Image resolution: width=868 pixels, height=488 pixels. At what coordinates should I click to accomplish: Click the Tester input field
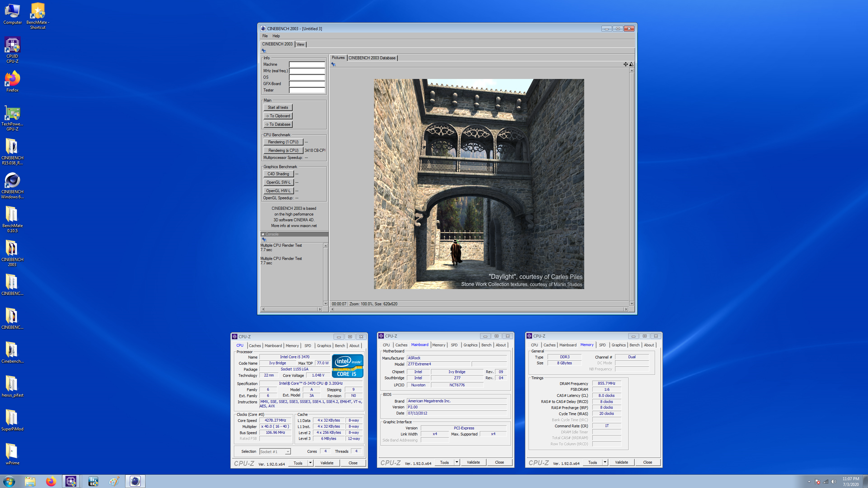tap(307, 90)
